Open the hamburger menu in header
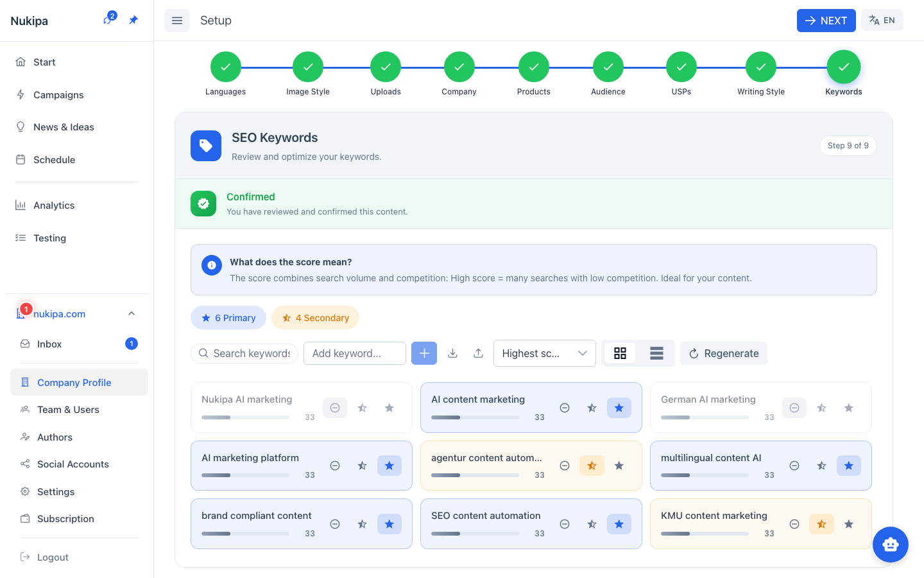 click(x=177, y=21)
